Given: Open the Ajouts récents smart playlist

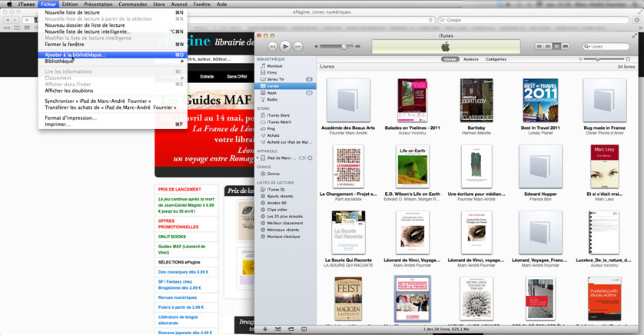Looking at the screenshot, I should pyautogui.click(x=280, y=196).
